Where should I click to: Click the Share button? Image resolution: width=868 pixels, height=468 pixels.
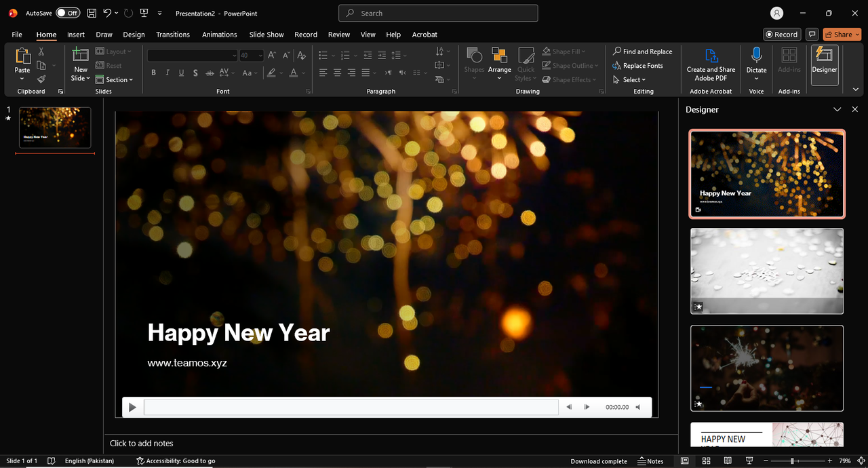pyautogui.click(x=842, y=35)
